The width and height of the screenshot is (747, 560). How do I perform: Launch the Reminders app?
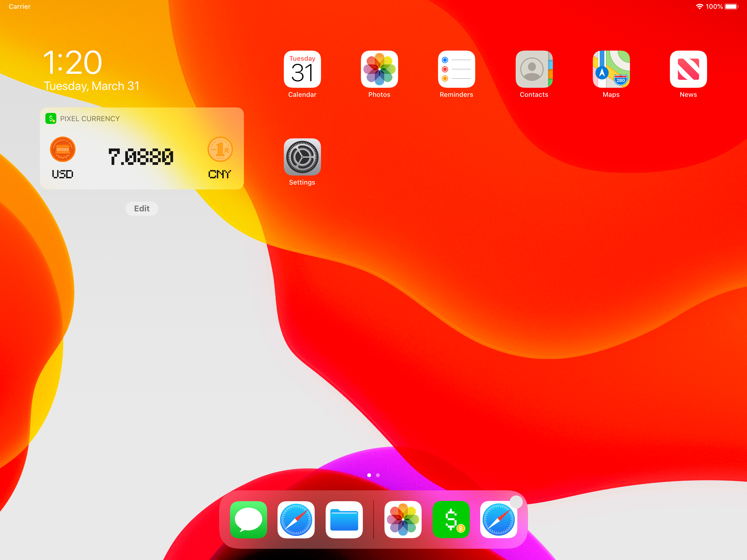(456, 69)
